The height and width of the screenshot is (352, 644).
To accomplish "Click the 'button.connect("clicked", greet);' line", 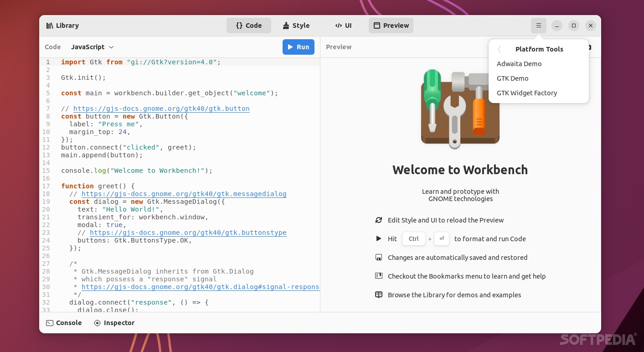I will click(129, 147).
